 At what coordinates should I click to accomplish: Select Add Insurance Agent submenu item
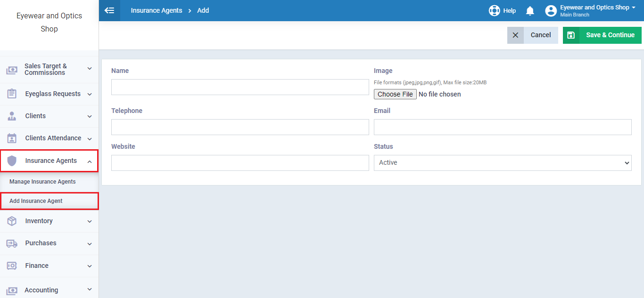pos(36,201)
